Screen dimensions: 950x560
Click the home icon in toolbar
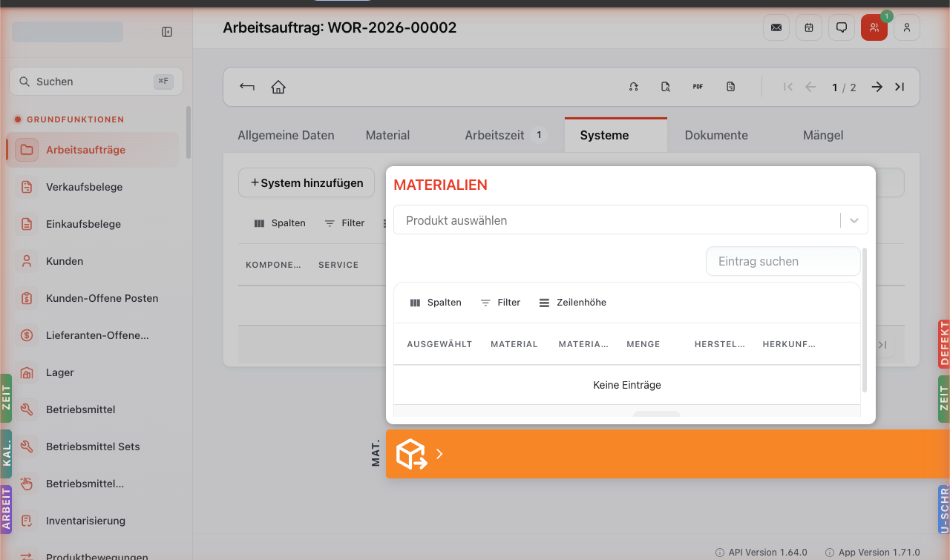point(278,87)
